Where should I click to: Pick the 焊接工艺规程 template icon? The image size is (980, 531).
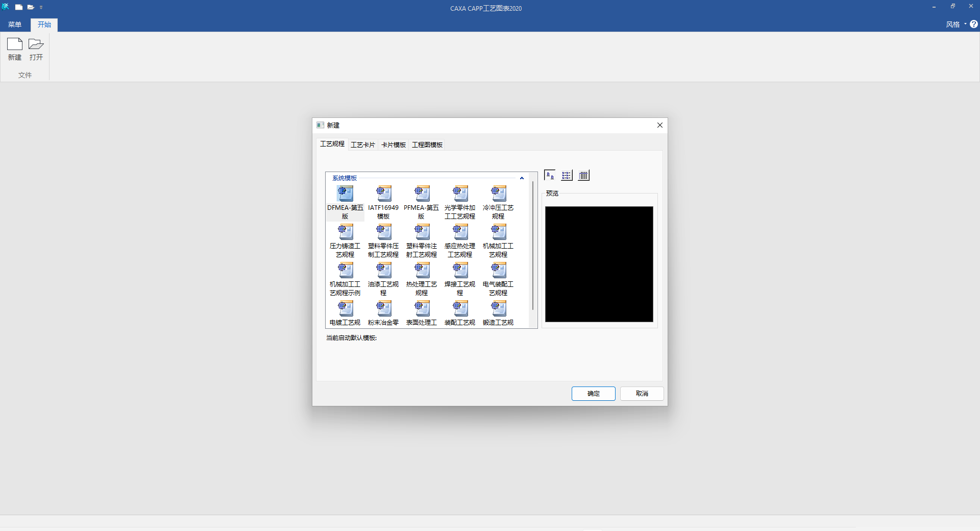coord(460,271)
